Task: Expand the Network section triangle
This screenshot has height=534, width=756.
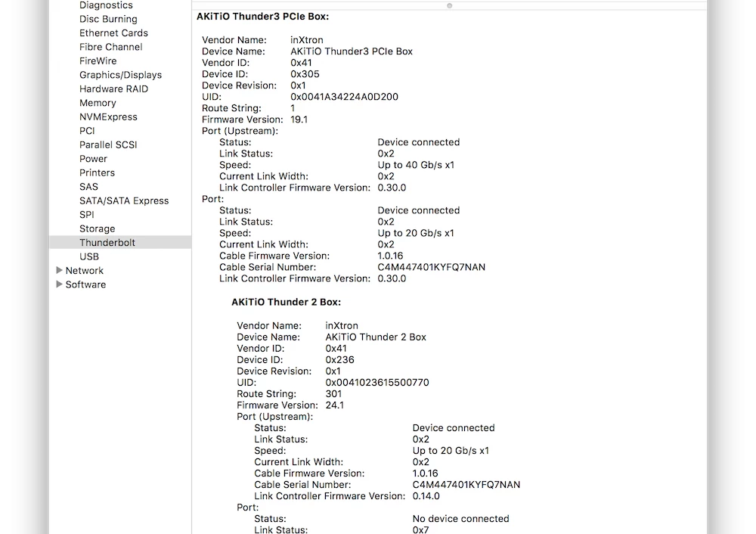Action: tap(59, 270)
